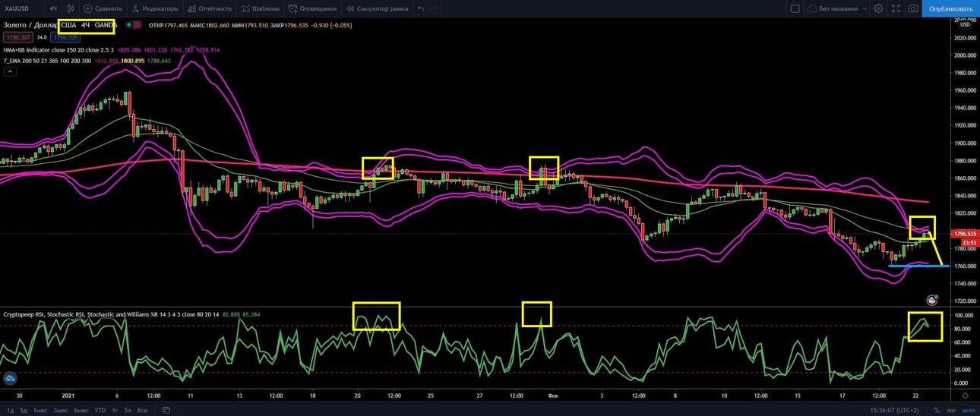Open the Индикаторы indicators menu

pos(156,8)
